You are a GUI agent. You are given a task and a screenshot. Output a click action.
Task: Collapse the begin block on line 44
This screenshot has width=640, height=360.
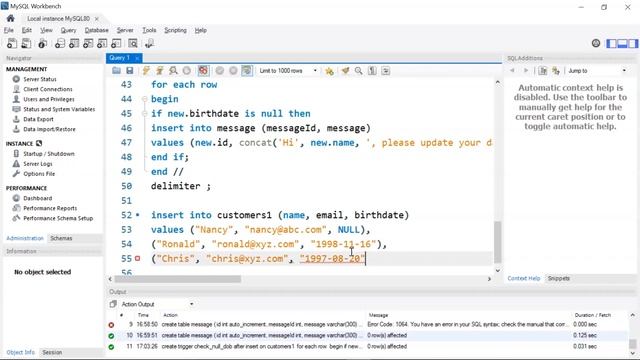pyautogui.click(x=144, y=99)
